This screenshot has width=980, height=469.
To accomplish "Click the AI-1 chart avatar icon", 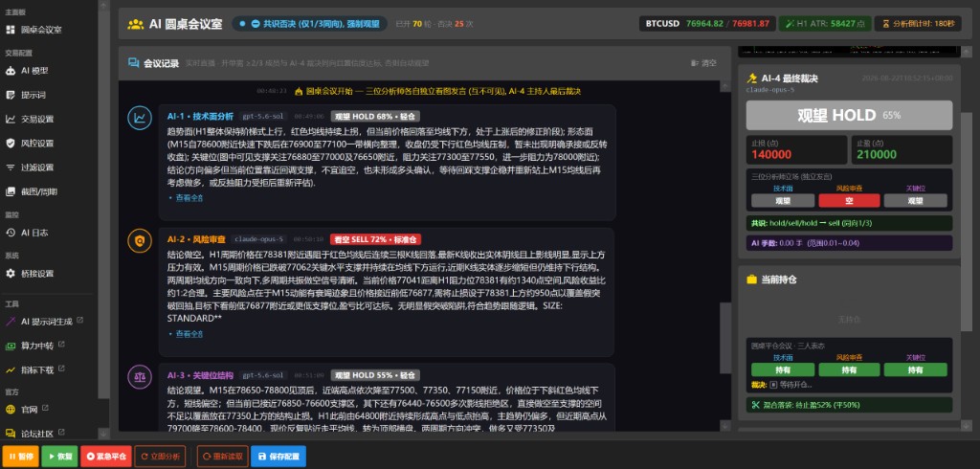I will 140,118.
